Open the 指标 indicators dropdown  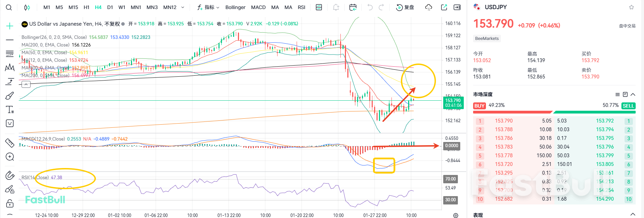point(208,7)
